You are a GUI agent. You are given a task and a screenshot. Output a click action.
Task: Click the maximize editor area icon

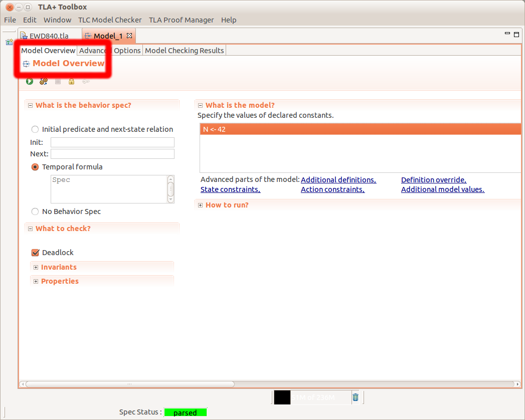click(516, 34)
